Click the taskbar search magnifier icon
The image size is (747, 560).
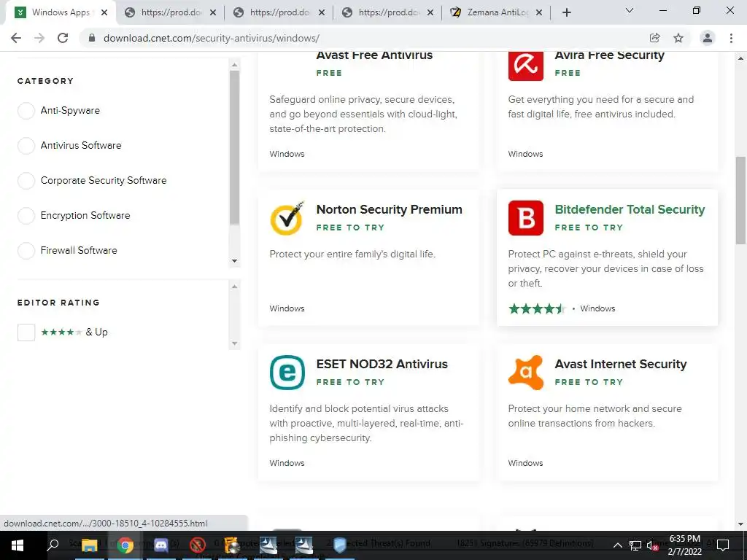[53, 545]
